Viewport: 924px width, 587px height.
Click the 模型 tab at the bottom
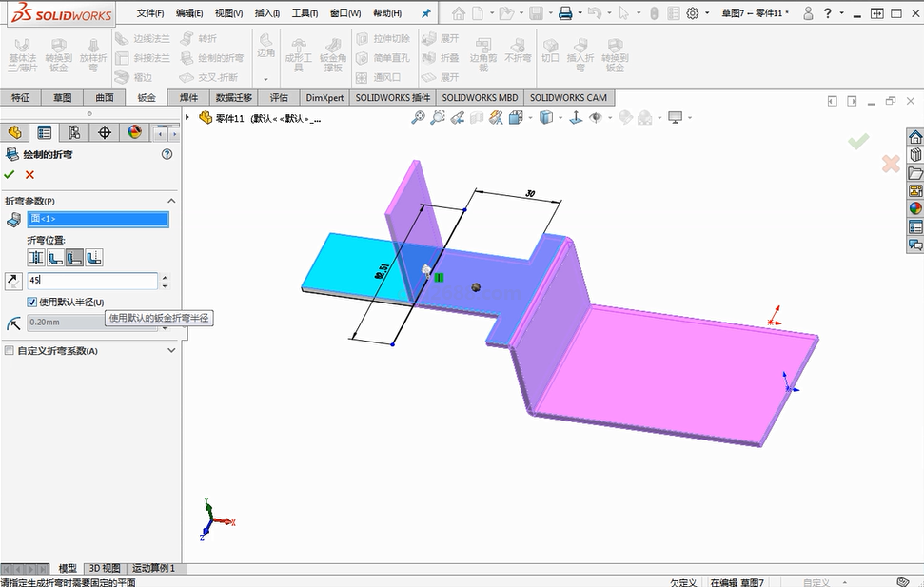(x=68, y=568)
